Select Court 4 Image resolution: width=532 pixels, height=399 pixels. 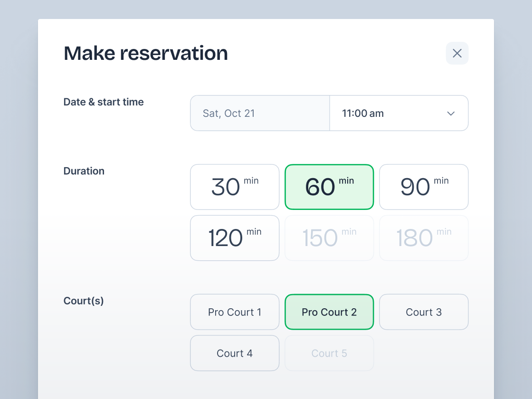click(235, 353)
